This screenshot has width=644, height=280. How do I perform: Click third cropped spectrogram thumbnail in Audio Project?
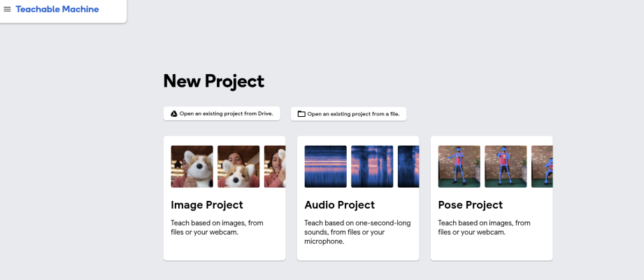pyautogui.click(x=408, y=167)
